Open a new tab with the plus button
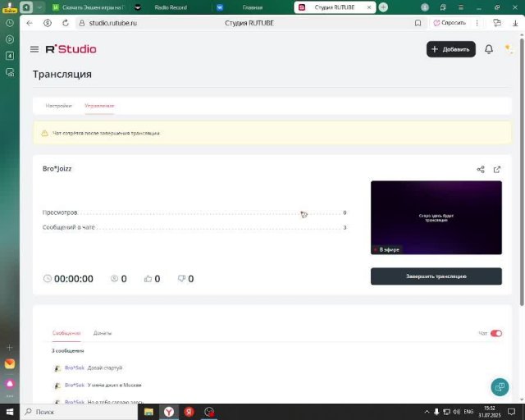This screenshot has width=525, height=420. 383,7
